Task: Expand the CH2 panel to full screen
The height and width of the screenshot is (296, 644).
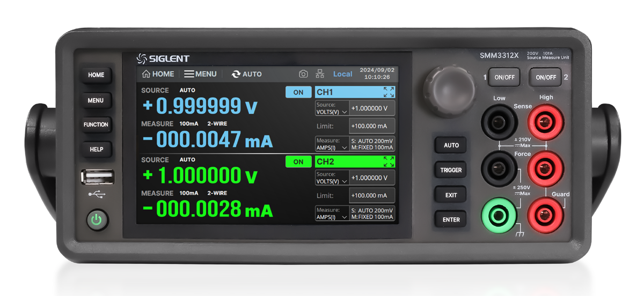Action: coord(389,161)
